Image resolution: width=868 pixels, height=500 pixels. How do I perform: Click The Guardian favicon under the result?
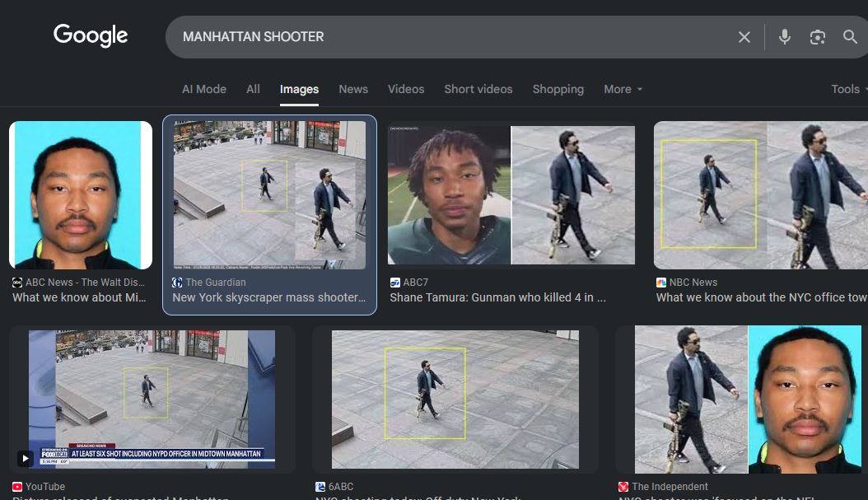177,283
